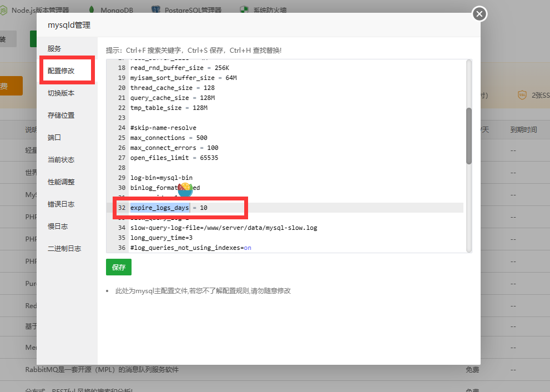Click line number 32 in gutter

click(122, 208)
